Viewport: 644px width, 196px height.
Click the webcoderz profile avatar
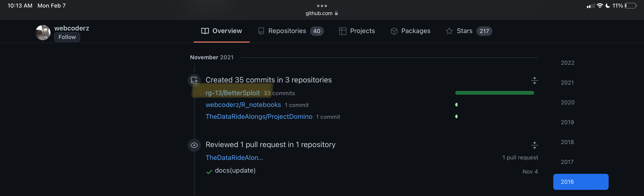pos(43,33)
